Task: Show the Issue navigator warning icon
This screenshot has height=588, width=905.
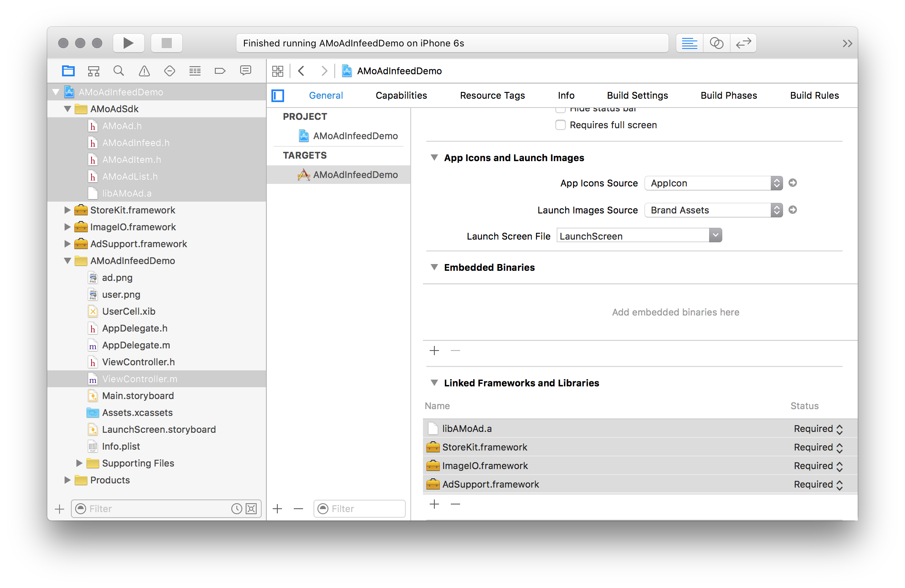Action: point(144,71)
